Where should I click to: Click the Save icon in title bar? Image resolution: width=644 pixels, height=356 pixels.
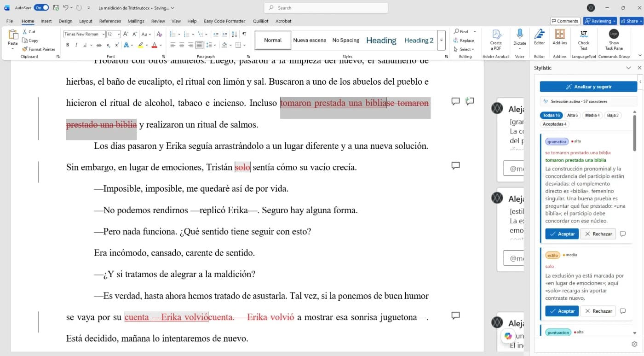[x=56, y=8]
